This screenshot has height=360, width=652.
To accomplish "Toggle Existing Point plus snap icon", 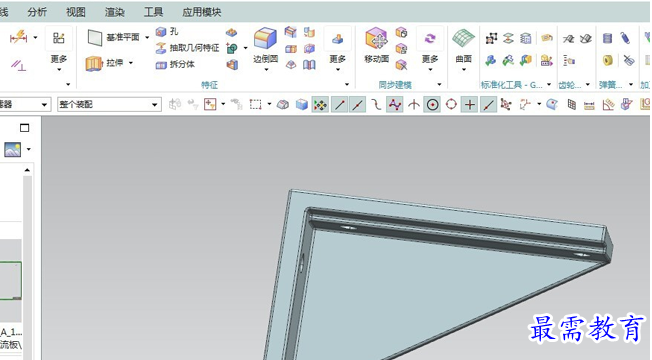I will 470,104.
